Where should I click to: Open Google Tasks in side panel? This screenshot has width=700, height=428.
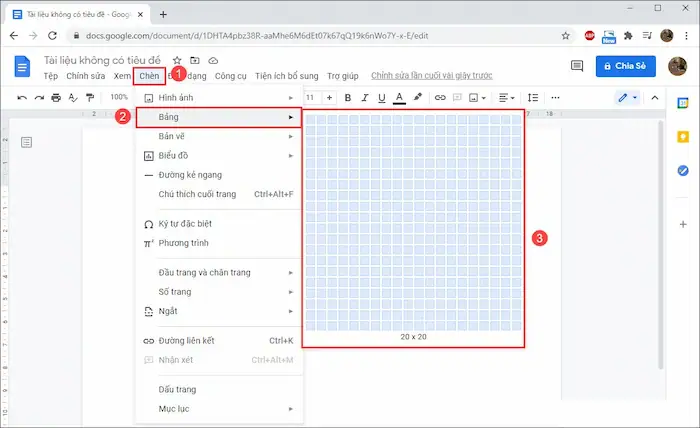tap(683, 171)
